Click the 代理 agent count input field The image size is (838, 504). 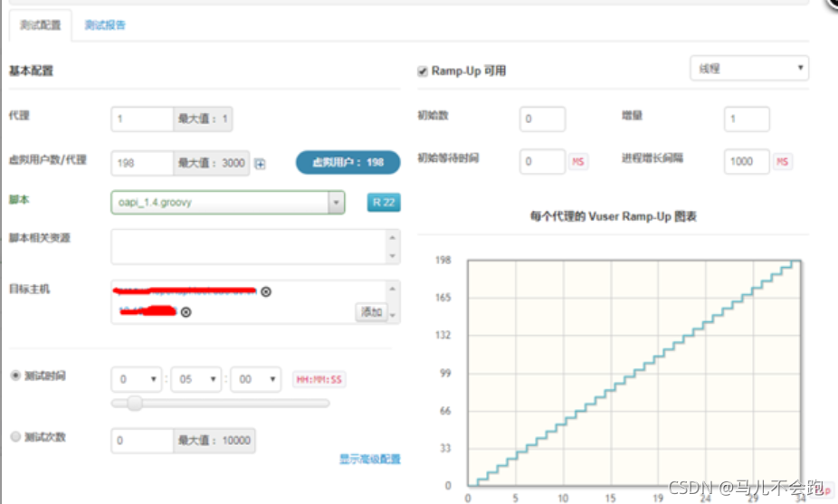(x=142, y=119)
